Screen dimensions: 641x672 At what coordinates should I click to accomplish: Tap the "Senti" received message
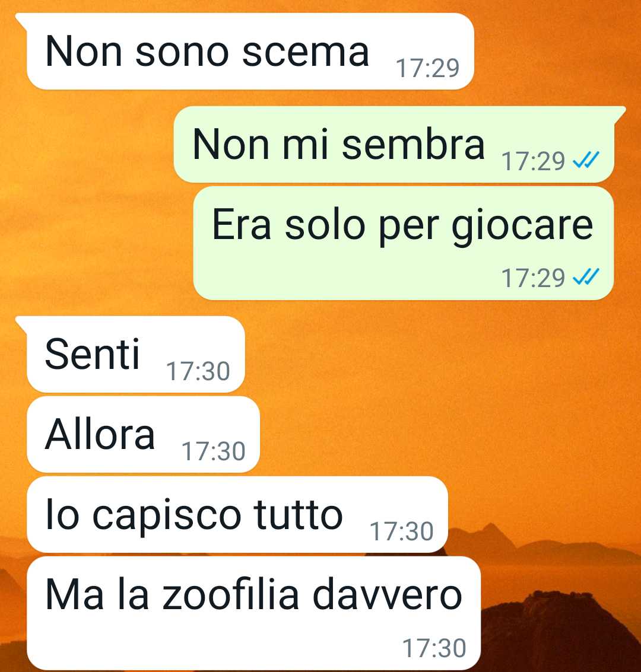tap(135, 355)
